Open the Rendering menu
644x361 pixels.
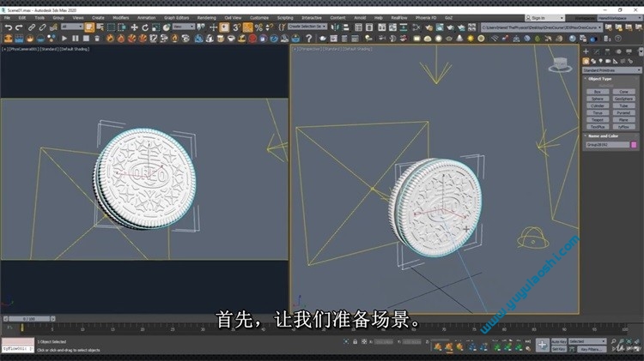[207, 18]
